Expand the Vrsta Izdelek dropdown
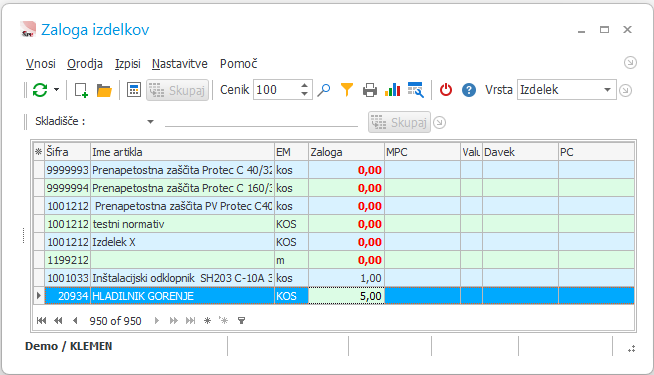Screen dimensions: 654x375 tap(607, 90)
